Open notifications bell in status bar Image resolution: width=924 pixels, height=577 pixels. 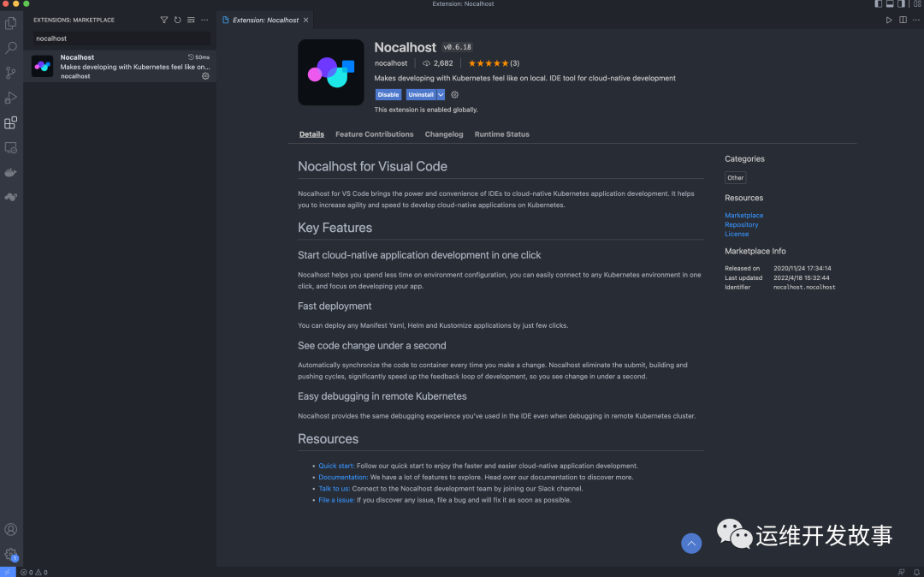(x=917, y=572)
